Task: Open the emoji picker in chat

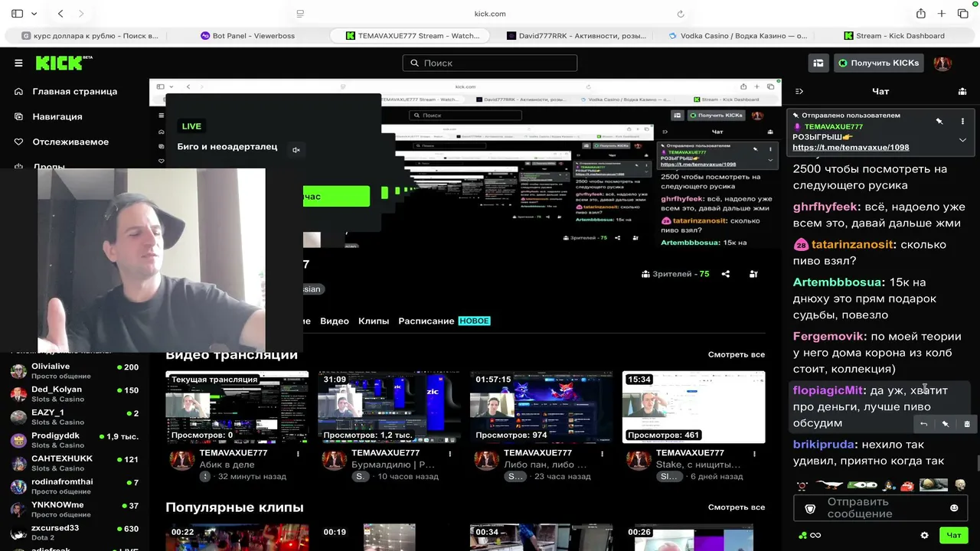Action: click(x=954, y=507)
